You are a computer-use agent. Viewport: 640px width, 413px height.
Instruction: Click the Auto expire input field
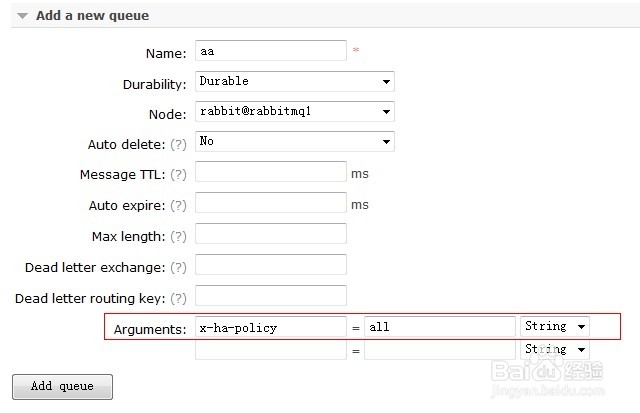[270, 203]
